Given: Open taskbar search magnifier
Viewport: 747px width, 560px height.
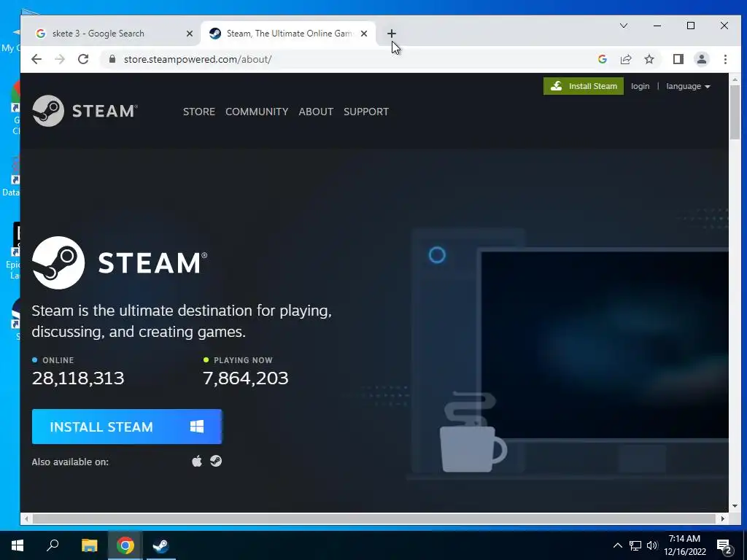Looking at the screenshot, I should point(53,545).
